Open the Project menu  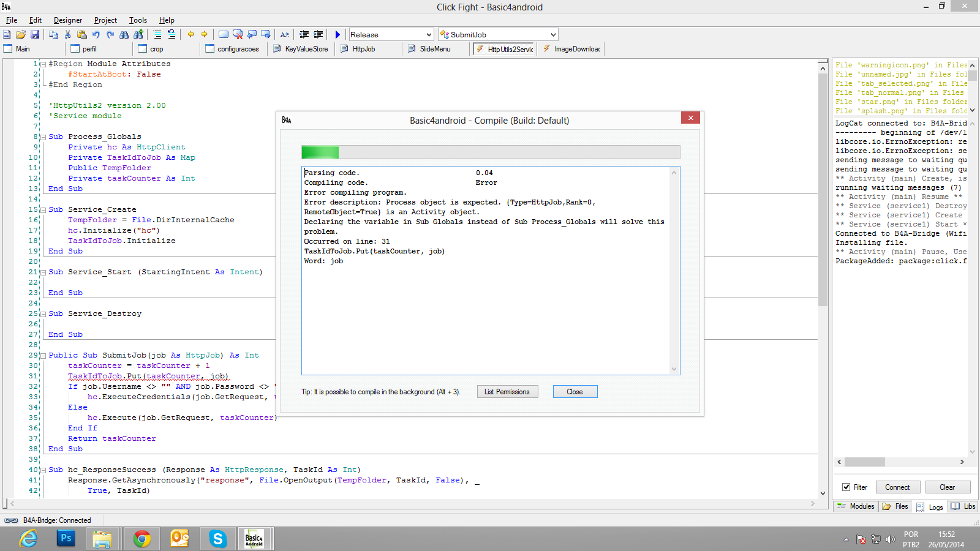click(105, 20)
